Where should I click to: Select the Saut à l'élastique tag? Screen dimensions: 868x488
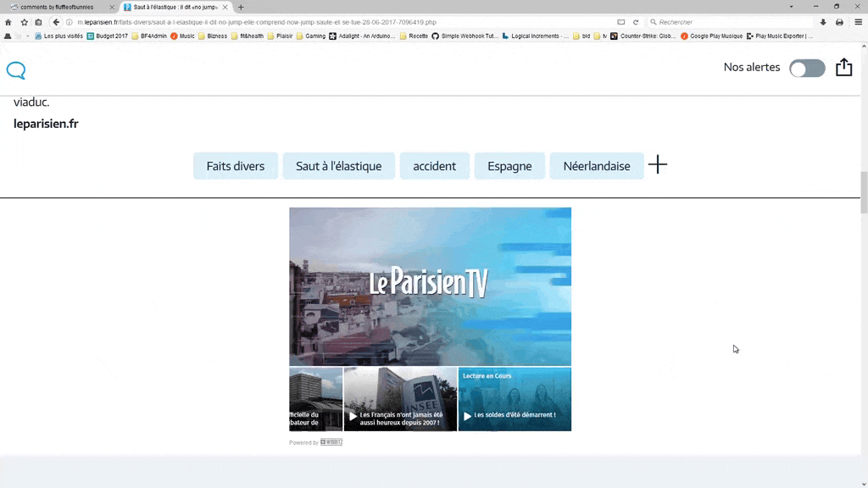pos(338,166)
